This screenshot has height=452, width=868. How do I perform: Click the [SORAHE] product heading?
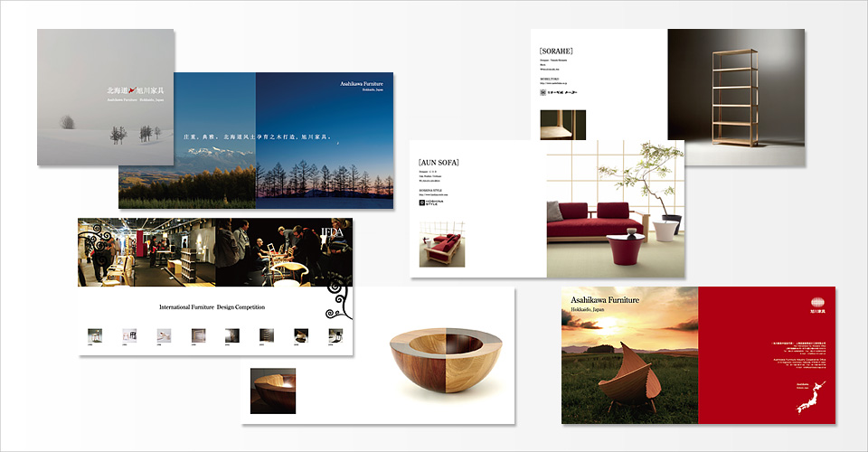pos(556,51)
